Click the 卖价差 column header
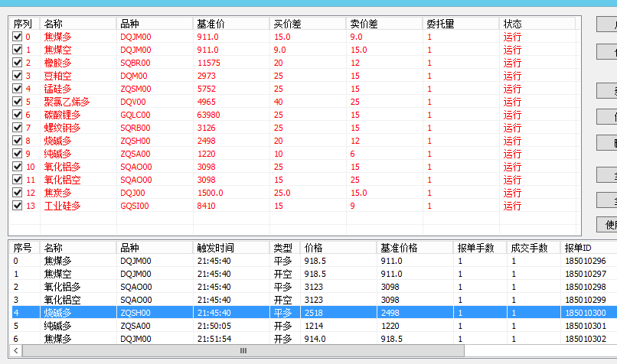Image resolution: width=617 pixels, height=364 pixels. click(384, 24)
